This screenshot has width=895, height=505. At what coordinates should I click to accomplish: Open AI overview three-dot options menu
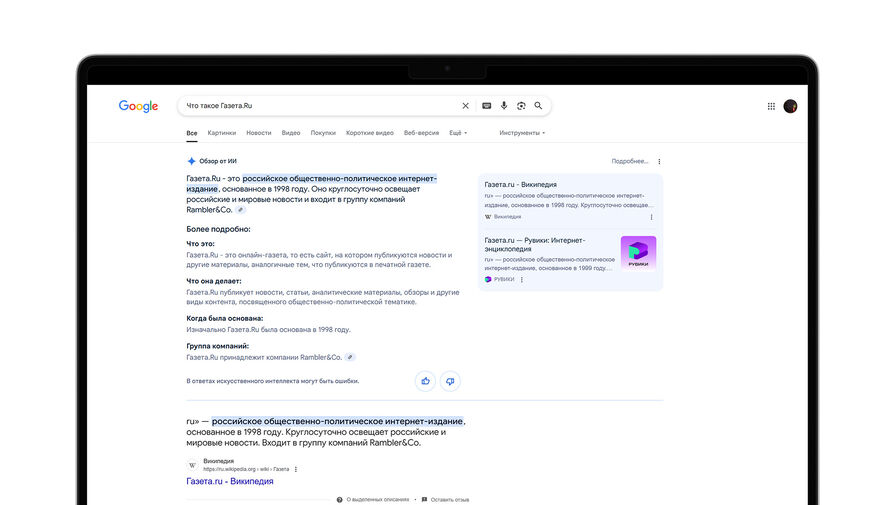659,161
